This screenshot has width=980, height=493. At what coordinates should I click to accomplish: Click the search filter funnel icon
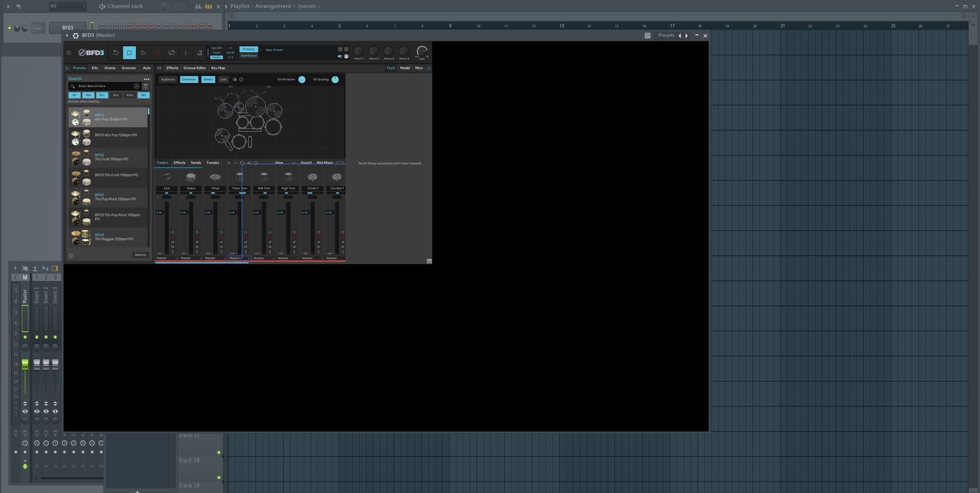point(145,86)
